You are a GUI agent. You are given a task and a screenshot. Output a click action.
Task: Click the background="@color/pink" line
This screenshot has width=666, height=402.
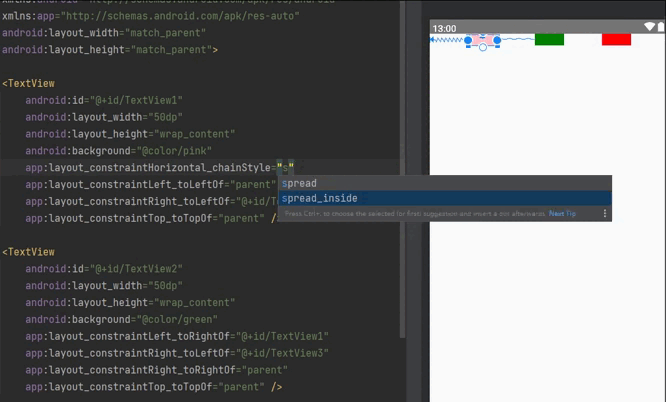[x=119, y=151]
